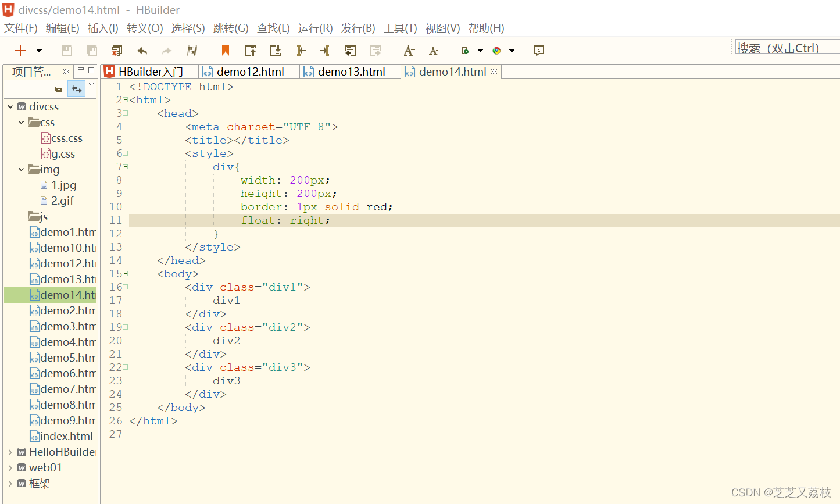The width and height of the screenshot is (840, 504).
Task: Open the 查找(L) menu
Action: (x=273, y=28)
